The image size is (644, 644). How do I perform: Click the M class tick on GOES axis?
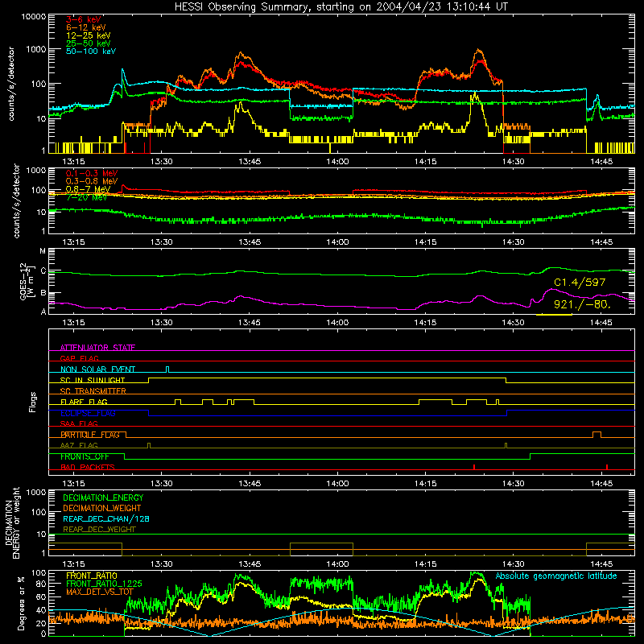pyautogui.click(x=43, y=251)
